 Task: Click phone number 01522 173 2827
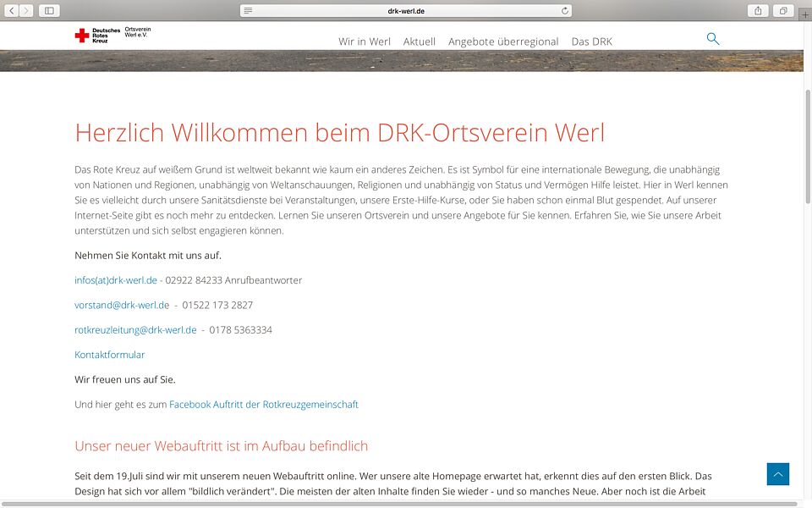click(217, 306)
